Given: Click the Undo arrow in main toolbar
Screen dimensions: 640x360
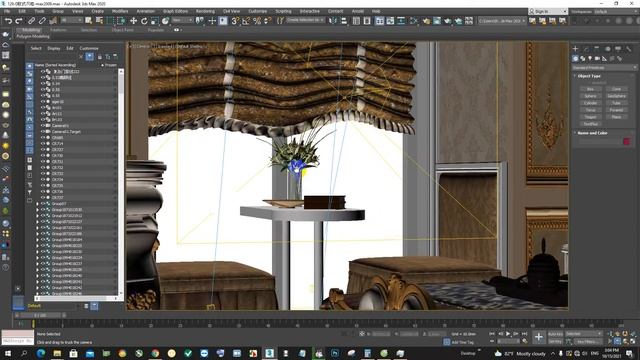Looking at the screenshot, I should click(x=8, y=21).
